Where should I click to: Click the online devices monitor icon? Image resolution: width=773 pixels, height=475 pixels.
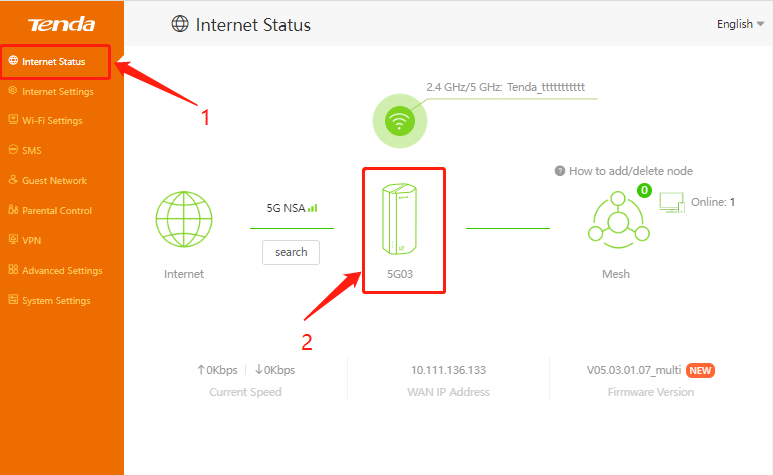671,203
